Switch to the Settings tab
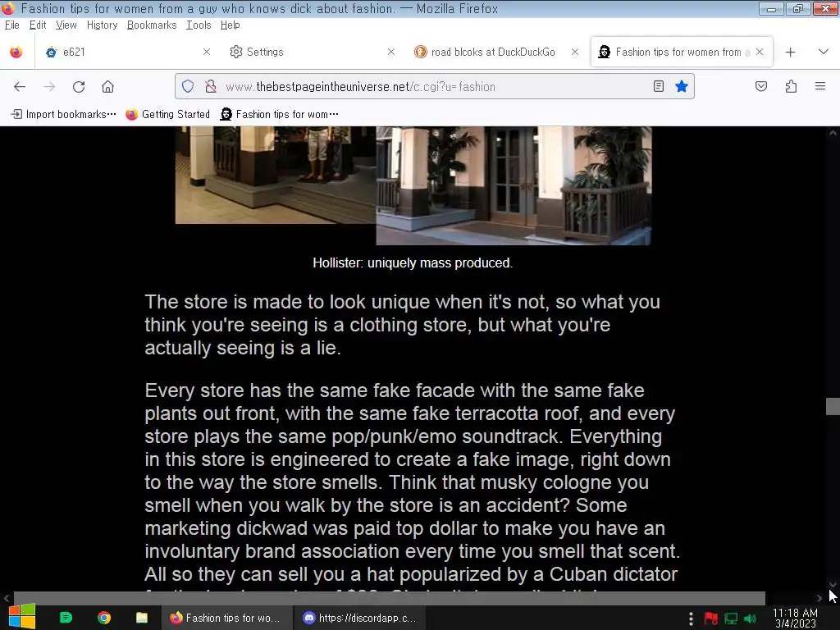This screenshot has width=840, height=630. 313,52
